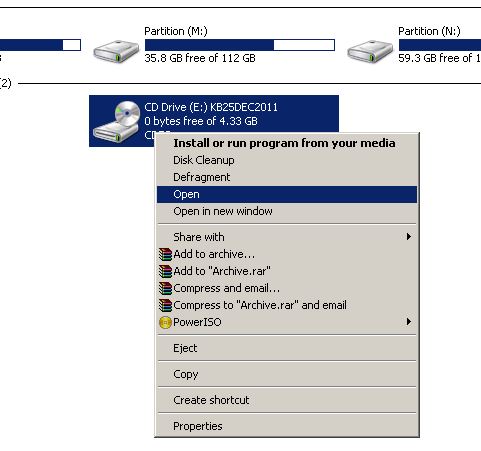
Task: Open Properties from the context menu
Action: click(287, 426)
